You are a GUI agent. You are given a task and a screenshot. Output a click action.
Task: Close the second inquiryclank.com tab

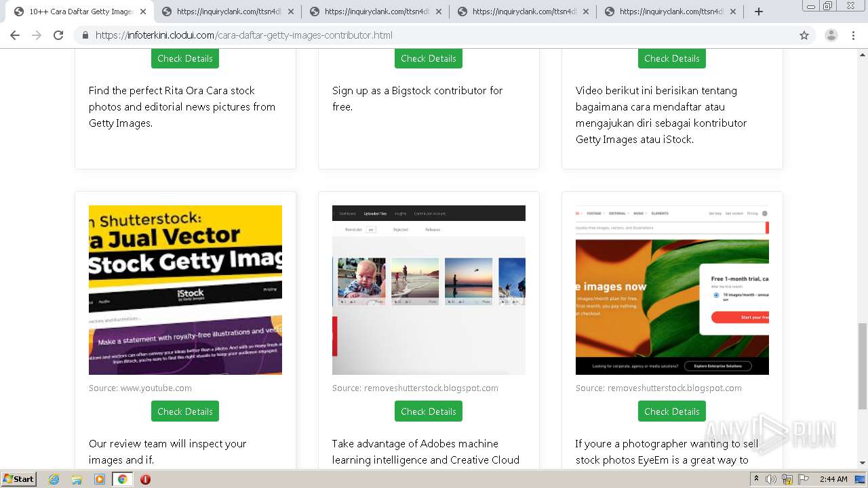click(291, 12)
